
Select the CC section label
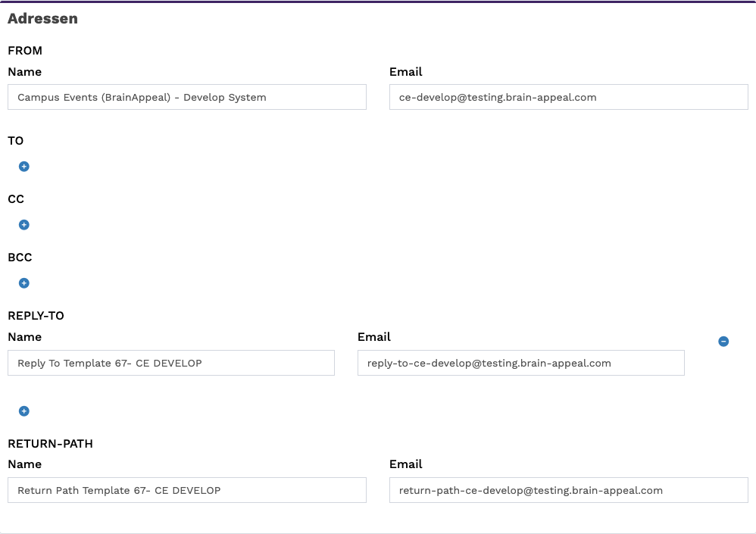(x=16, y=199)
